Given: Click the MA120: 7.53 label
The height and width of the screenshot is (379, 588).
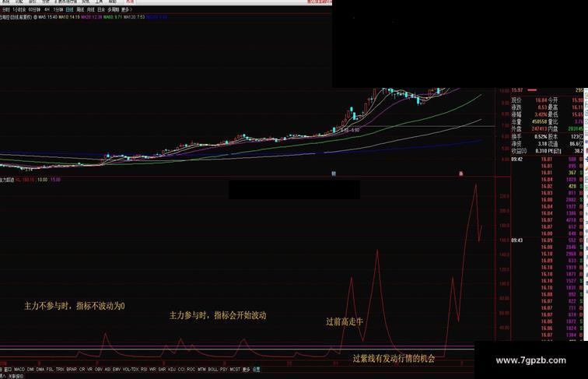Looking at the screenshot, I should (x=135, y=17).
